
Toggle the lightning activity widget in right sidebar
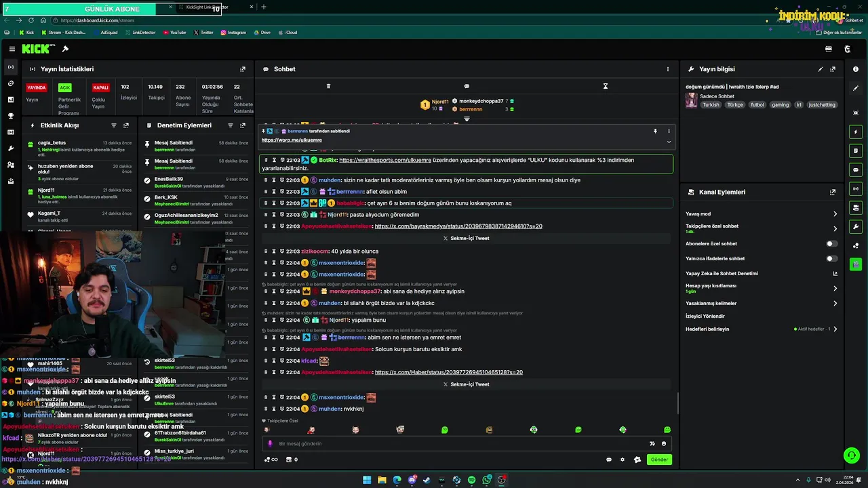856,131
